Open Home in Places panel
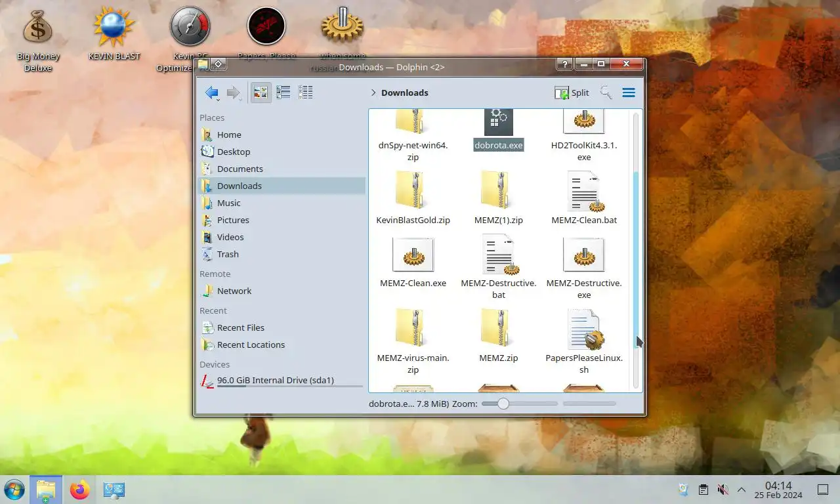Viewport: 840px width, 504px height. coord(282,135)
